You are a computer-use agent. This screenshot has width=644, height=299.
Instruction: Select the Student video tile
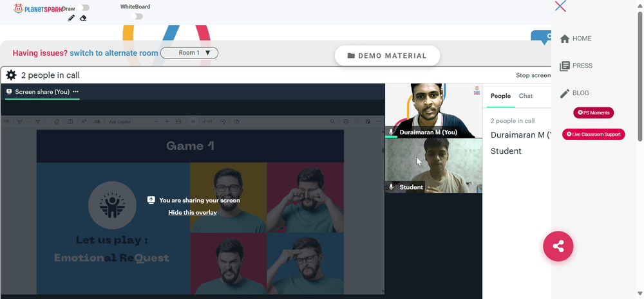[433, 166]
